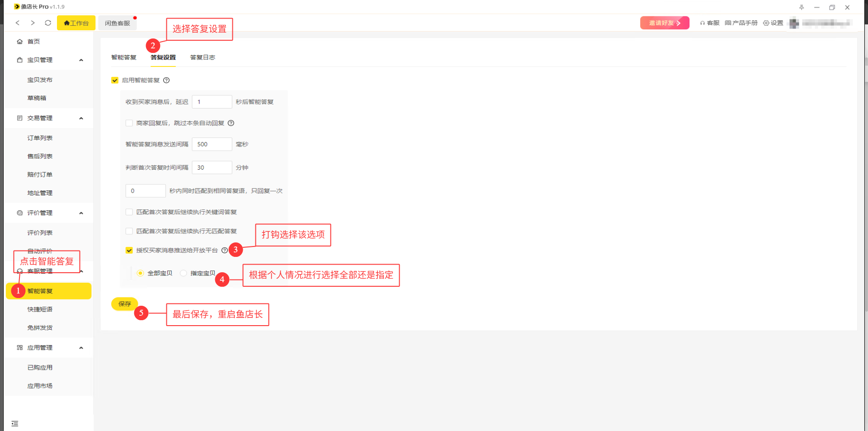Switch to the 答复日志 tab
The image size is (868, 431).
click(203, 57)
